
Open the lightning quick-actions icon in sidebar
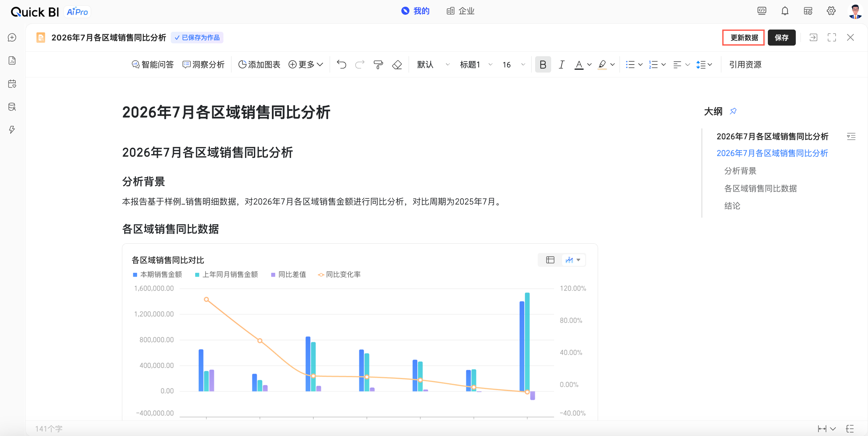(x=12, y=130)
